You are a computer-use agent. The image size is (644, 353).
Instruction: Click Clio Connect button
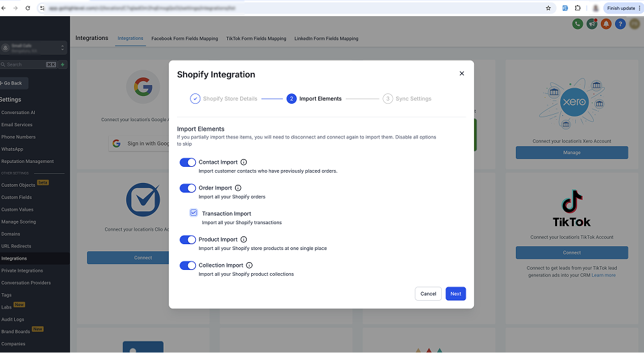coord(128,258)
